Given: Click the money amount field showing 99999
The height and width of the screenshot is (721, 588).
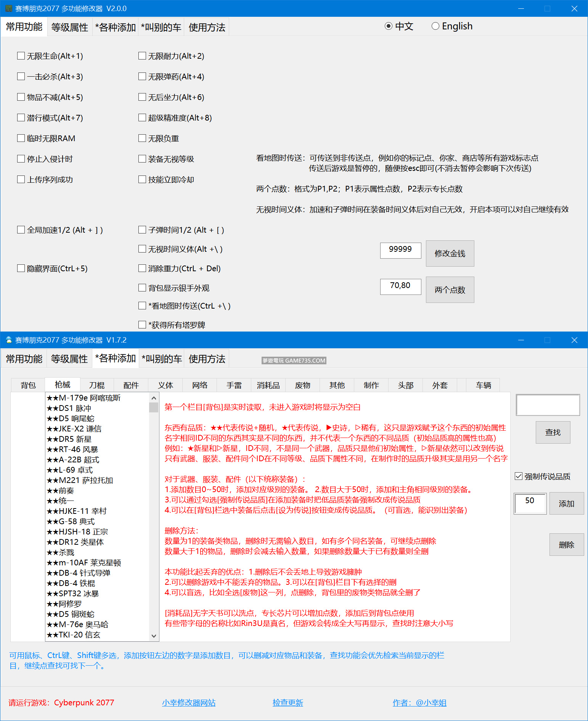Looking at the screenshot, I should (401, 250).
